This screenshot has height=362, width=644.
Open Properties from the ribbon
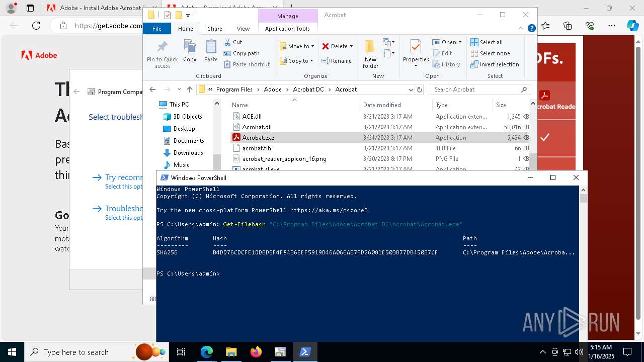coord(416,54)
